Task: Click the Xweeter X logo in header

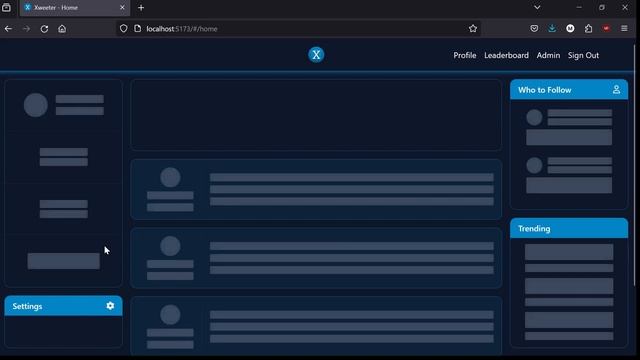Action: coord(316,55)
